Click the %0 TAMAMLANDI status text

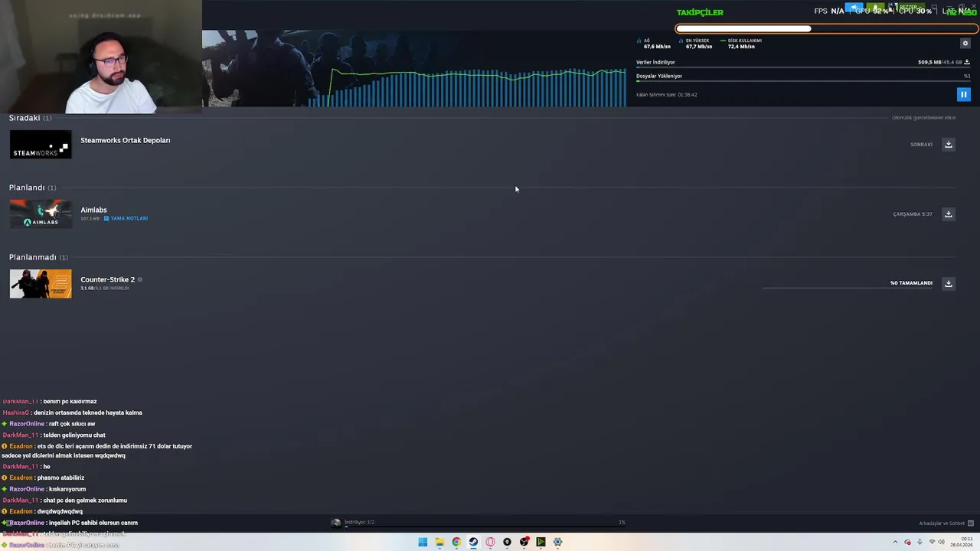(x=911, y=283)
